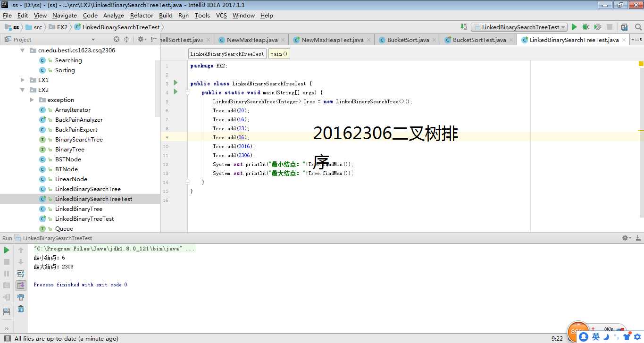Click the Make Project download-arrow icon

[464, 27]
